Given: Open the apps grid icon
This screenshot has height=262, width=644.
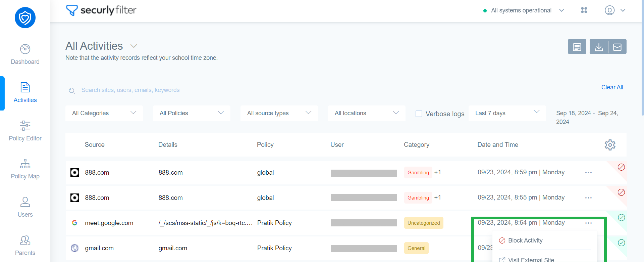Looking at the screenshot, I should (584, 10).
